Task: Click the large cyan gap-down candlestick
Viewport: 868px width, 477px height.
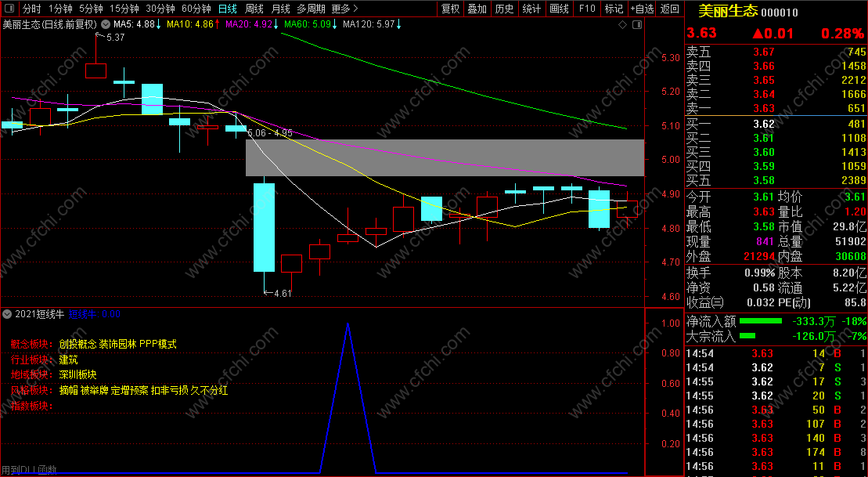Action: pyautogui.click(x=264, y=227)
